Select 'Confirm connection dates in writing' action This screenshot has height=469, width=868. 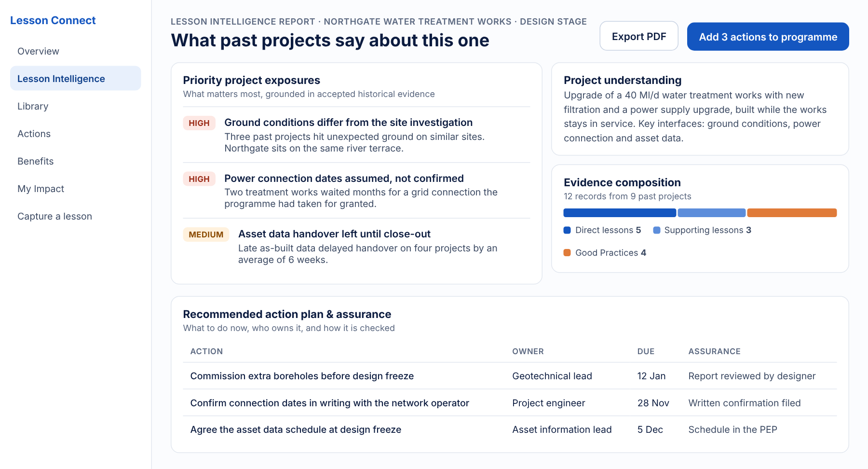pyautogui.click(x=329, y=403)
